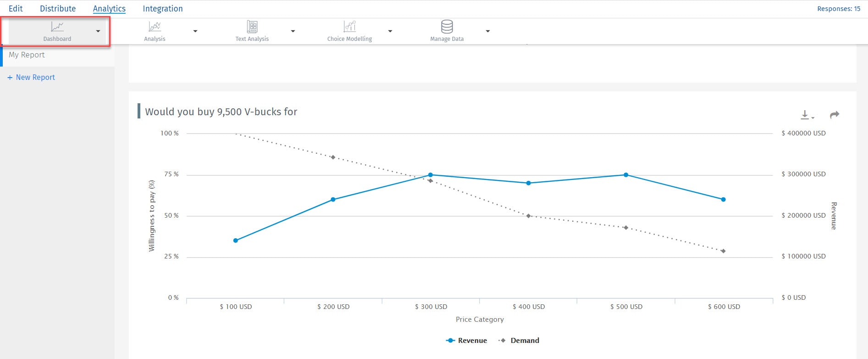Switch to the Distribute tab
The width and height of the screenshot is (868, 359).
[x=58, y=9]
